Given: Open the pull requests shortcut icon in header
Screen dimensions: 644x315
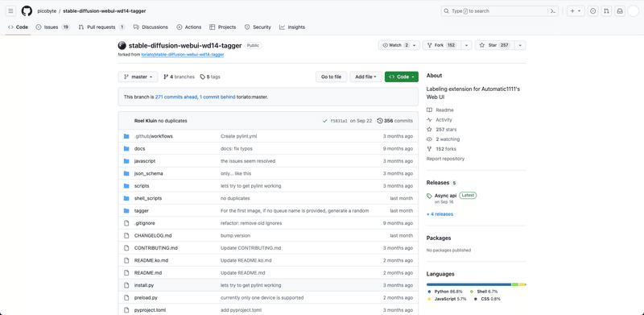Looking at the screenshot, I should [x=606, y=11].
